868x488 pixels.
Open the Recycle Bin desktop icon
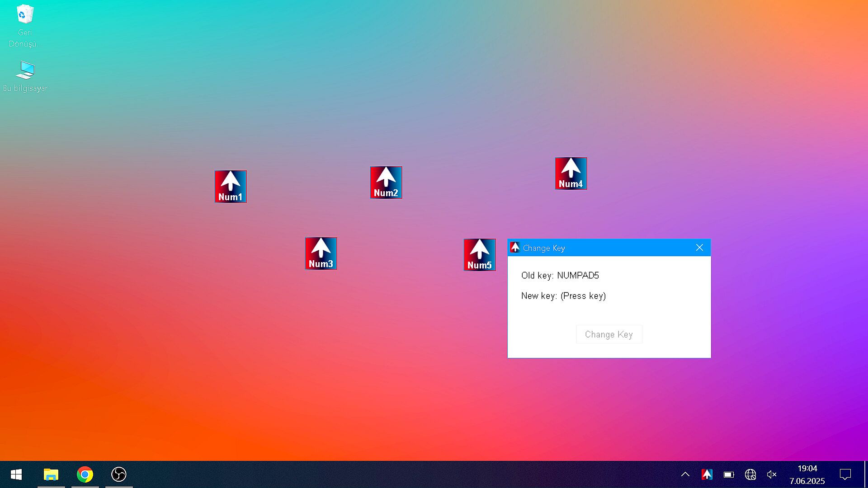coord(25,25)
